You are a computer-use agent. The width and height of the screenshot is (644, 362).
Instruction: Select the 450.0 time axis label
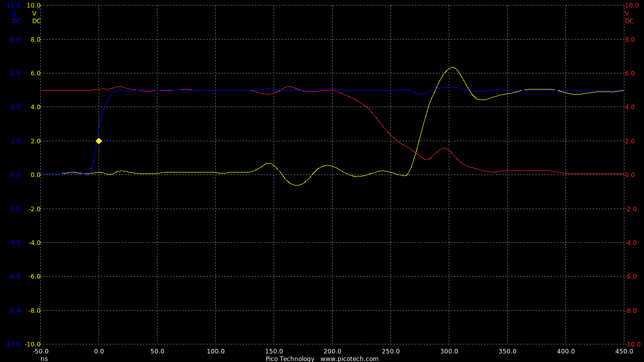pos(624,351)
